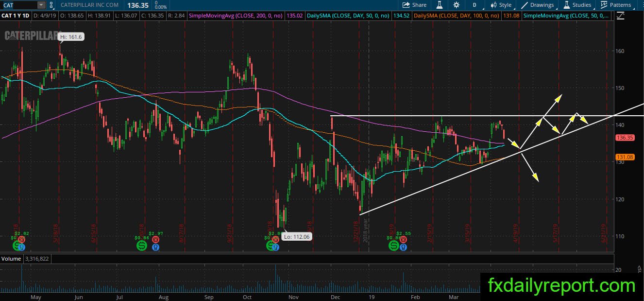The width and height of the screenshot is (644, 301).
Task: Open the Drawings menu
Action: [538, 5]
